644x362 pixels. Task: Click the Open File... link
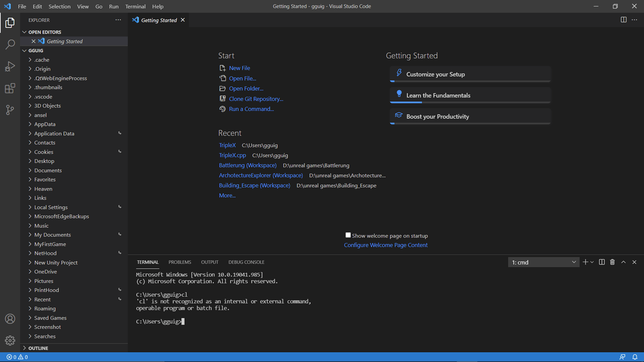coord(242,78)
